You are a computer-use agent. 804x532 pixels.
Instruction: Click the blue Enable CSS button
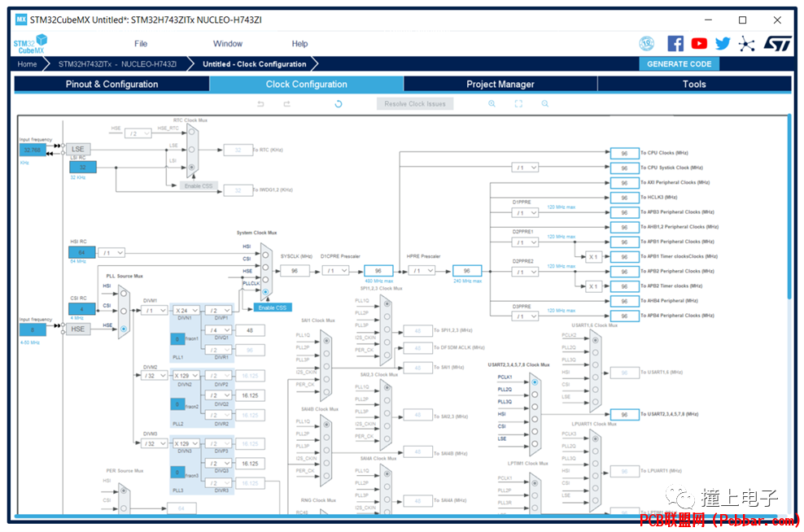[x=273, y=307]
